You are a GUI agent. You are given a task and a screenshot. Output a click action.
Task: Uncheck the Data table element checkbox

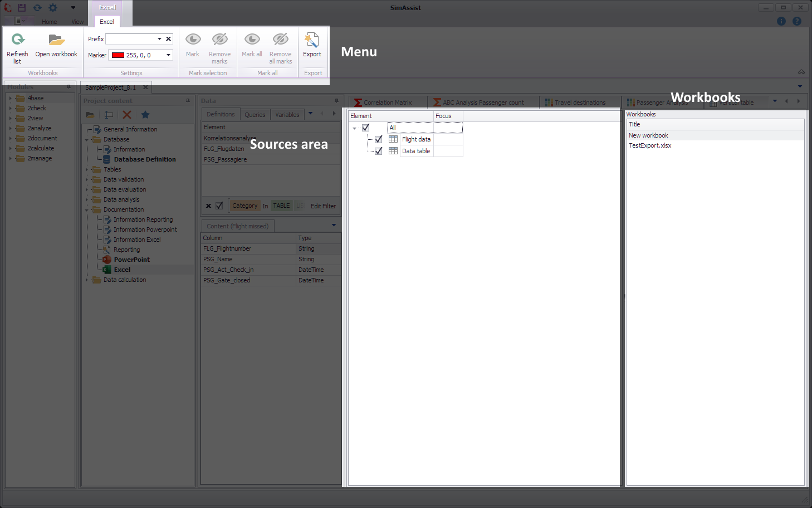[379, 150]
